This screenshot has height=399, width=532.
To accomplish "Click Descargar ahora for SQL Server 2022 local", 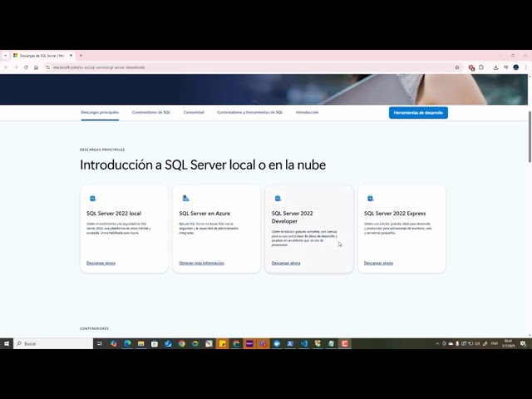I will pos(101,263).
